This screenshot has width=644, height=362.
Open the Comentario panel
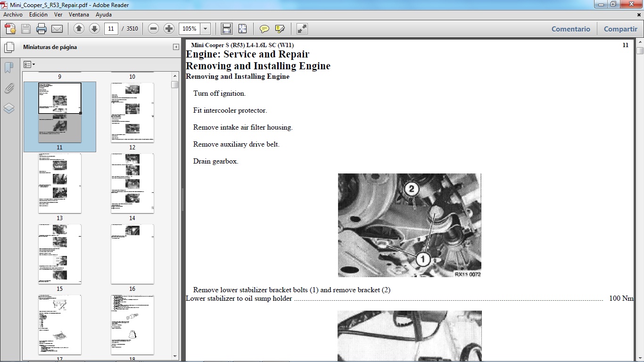pos(570,29)
